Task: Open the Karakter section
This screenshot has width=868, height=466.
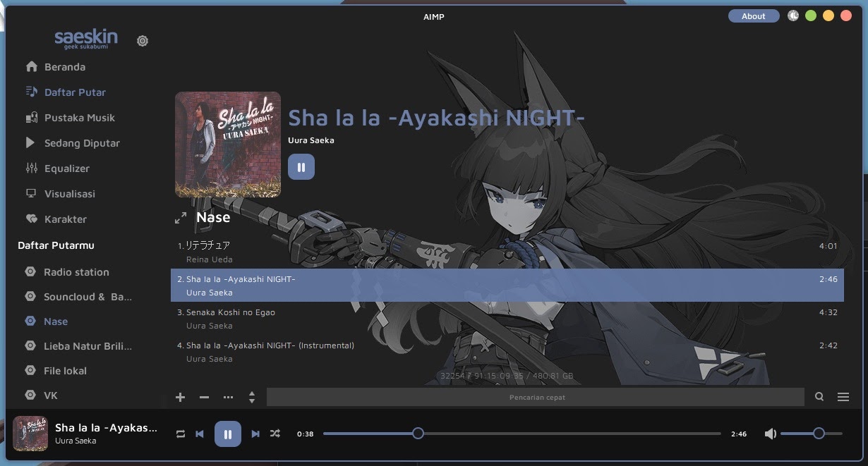Action: [56, 219]
